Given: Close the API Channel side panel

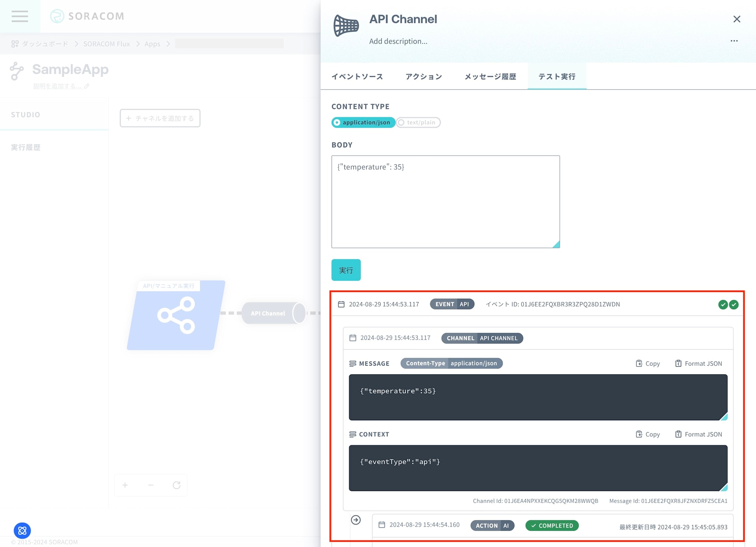Looking at the screenshot, I should pyautogui.click(x=737, y=19).
